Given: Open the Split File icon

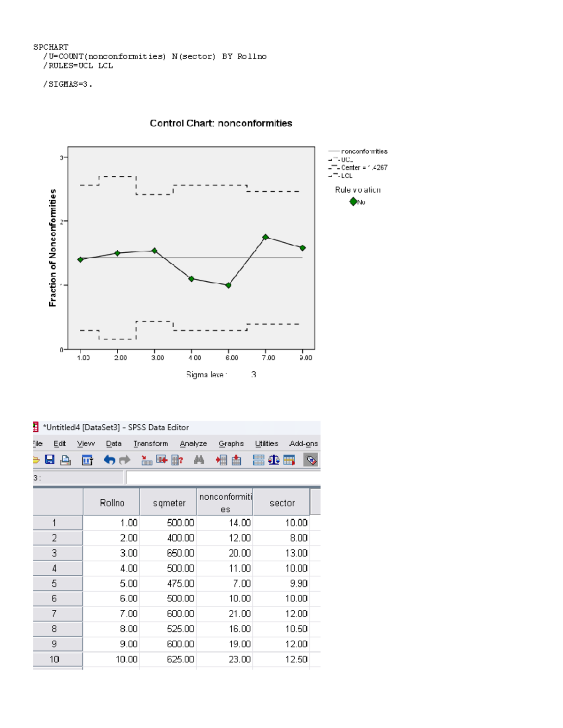Looking at the screenshot, I should tap(259, 460).
